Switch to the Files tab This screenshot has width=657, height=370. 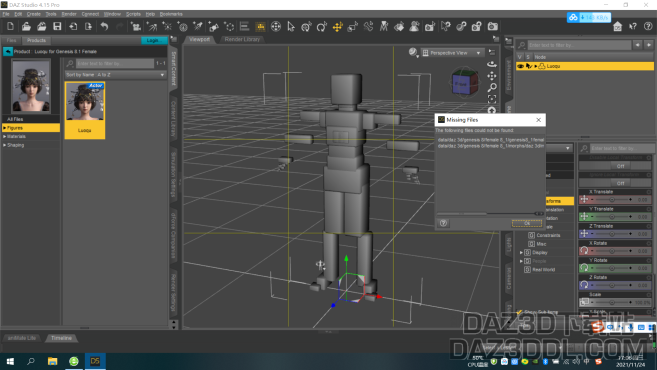(11, 40)
